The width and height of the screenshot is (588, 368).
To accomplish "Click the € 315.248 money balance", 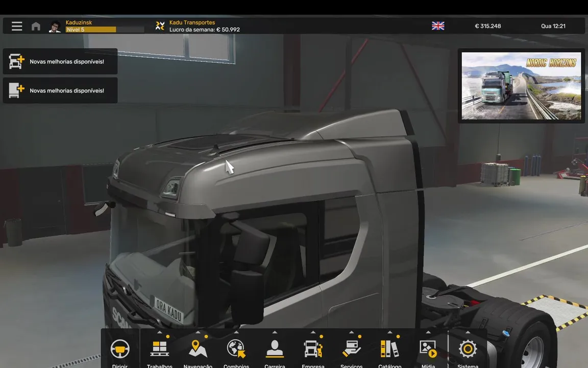I will click(488, 26).
